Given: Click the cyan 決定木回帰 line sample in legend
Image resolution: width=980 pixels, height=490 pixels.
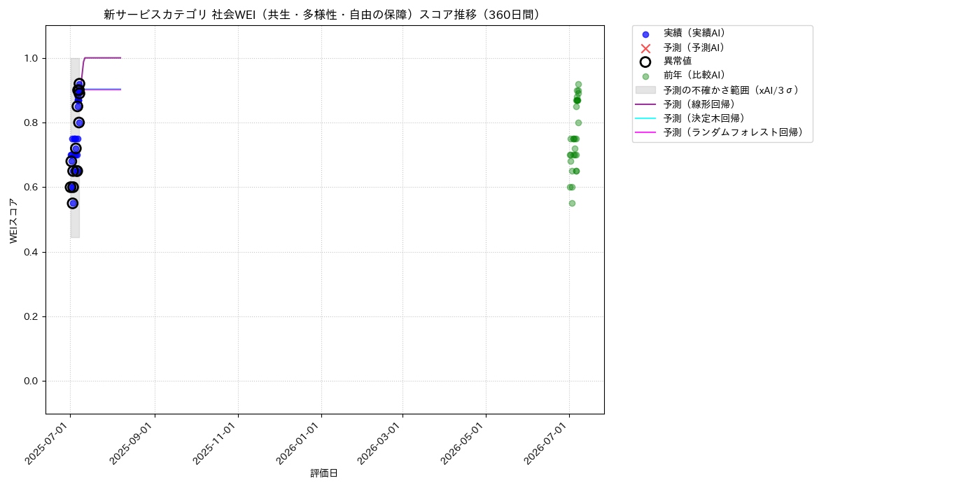Looking at the screenshot, I should click(x=645, y=118).
